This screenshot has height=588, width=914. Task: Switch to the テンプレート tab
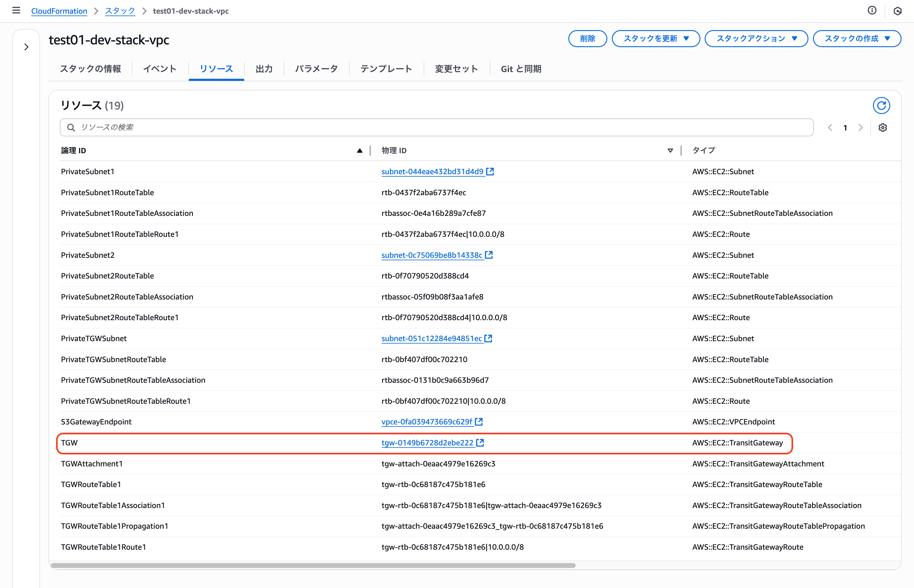point(386,69)
